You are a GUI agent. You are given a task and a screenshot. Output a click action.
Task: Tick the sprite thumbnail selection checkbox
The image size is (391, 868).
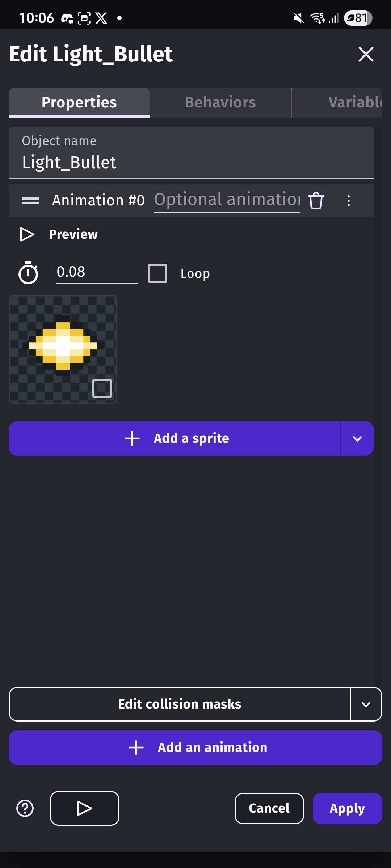tap(102, 388)
